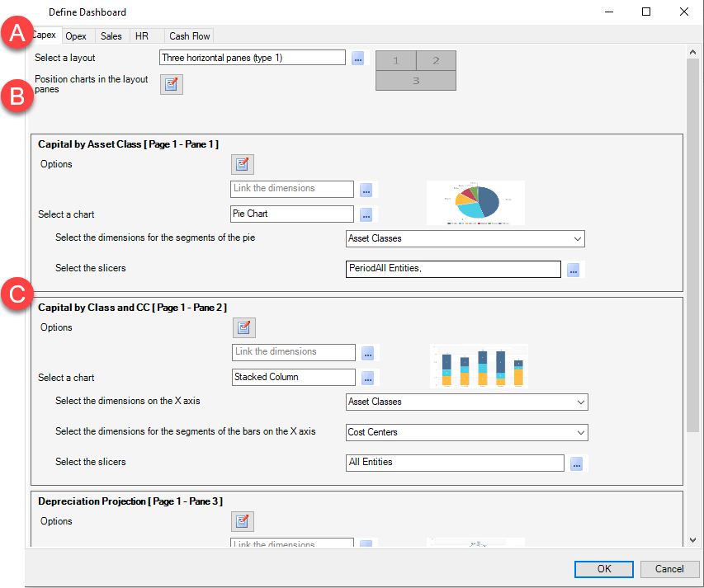Open the Sales tab
This screenshot has height=588, width=704.
111,36
